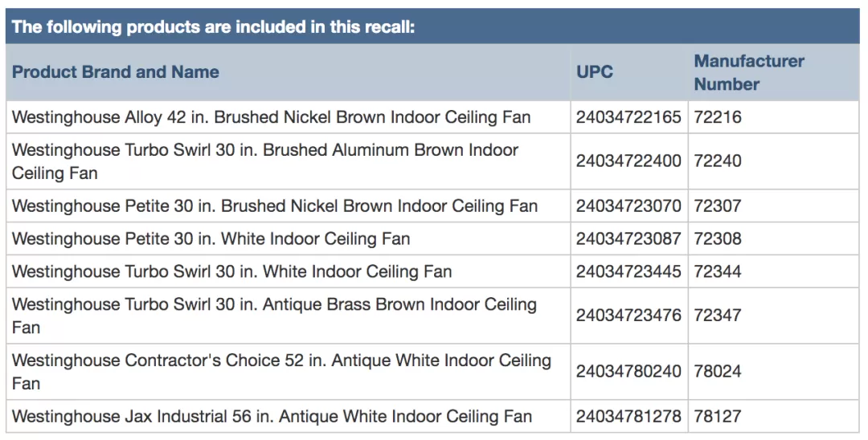Select Contractor's Choice 52 in. product name
This screenshot has height=440, width=868.
pos(282,372)
